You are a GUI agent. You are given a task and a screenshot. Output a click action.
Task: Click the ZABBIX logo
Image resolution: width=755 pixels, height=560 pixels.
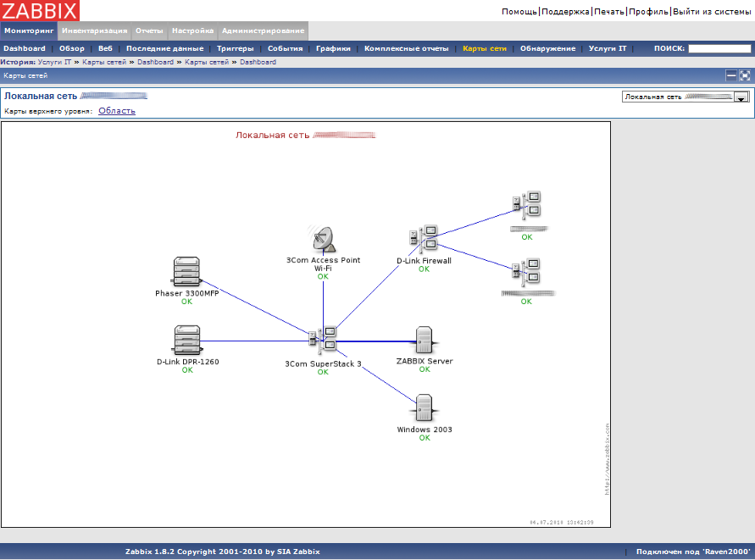pyautogui.click(x=40, y=10)
